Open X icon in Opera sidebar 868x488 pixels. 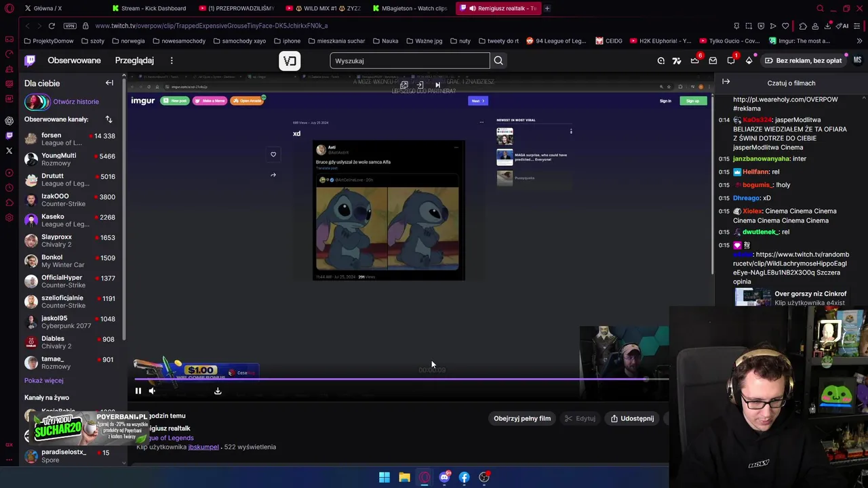pos(9,150)
